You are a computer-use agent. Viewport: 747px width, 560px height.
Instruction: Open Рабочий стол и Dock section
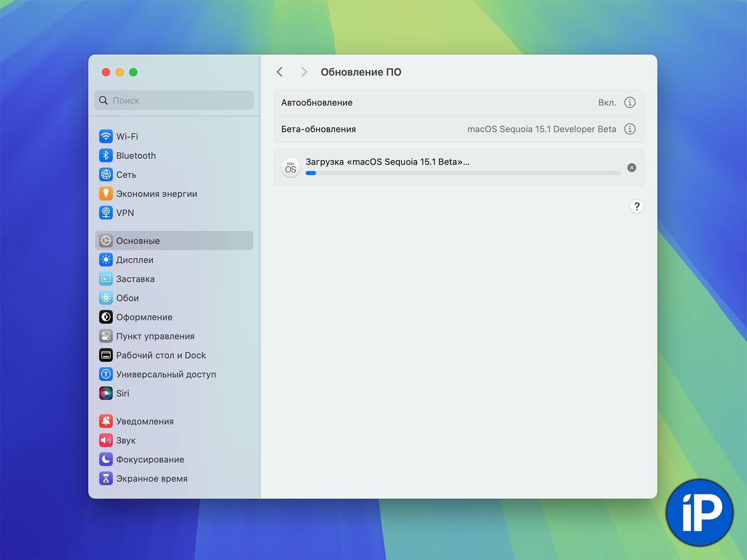160,355
